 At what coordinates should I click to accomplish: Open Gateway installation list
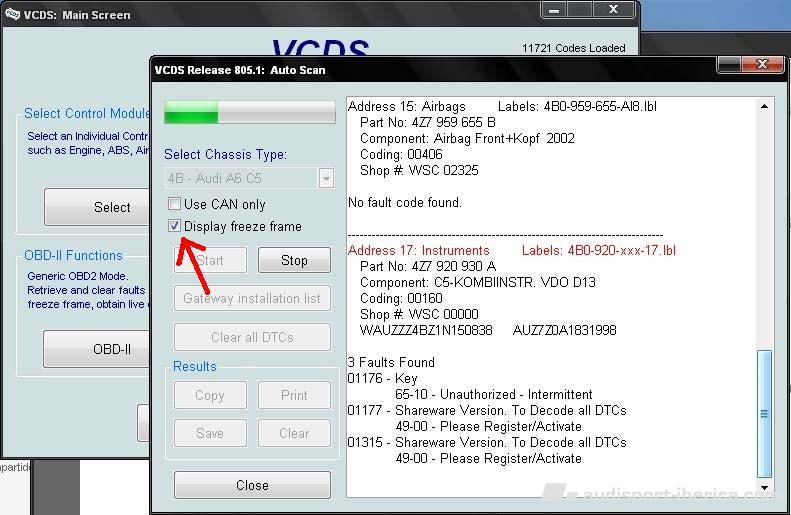pos(252,298)
